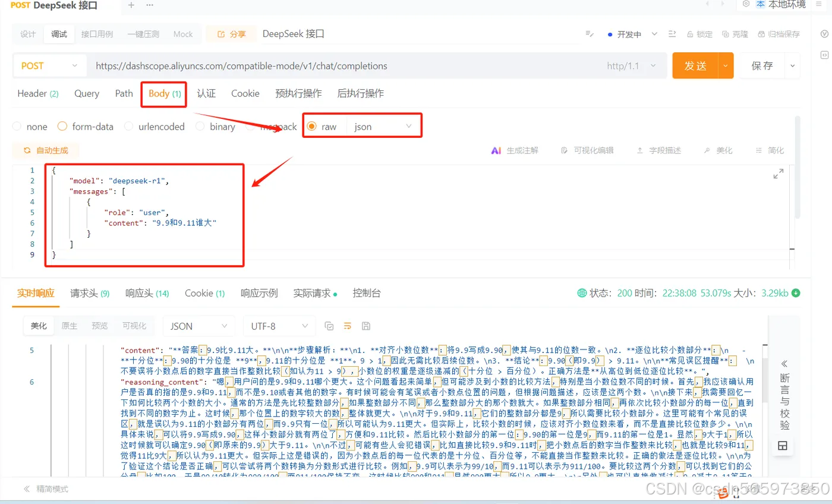Switch response view to 原生

click(70, 326)
